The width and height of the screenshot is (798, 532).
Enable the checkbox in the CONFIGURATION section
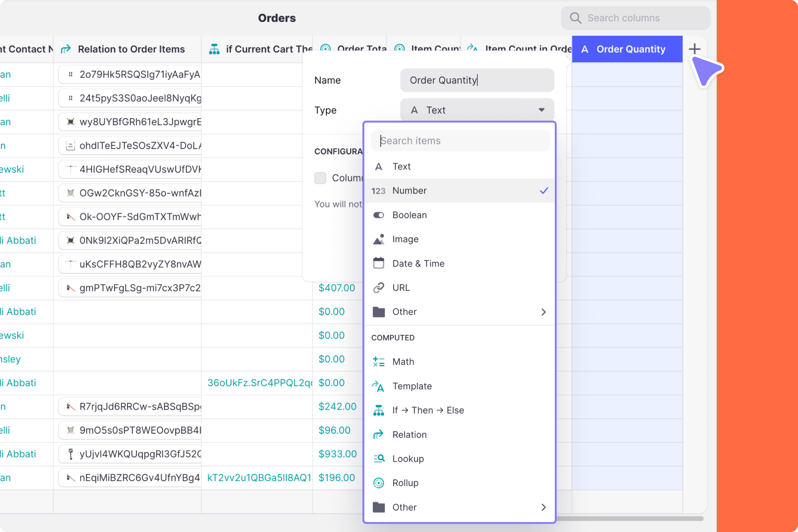(320, 178)
